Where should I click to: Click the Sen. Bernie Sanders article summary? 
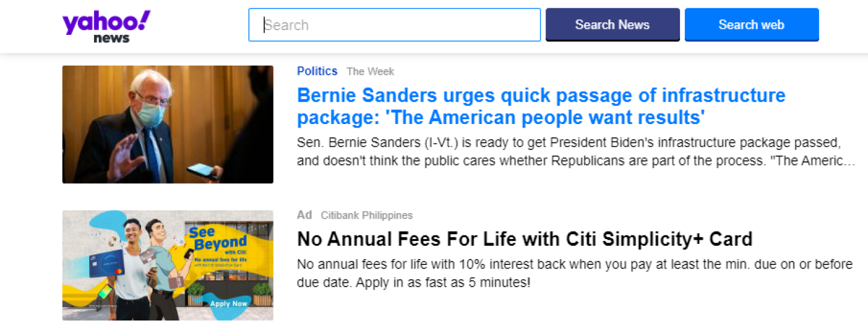576,152
